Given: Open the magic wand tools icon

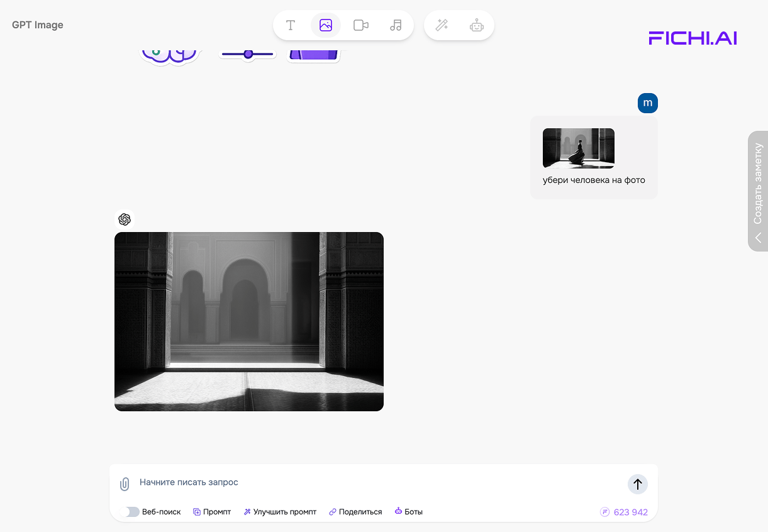Looking at the screenshot, I should click(442, 25).
